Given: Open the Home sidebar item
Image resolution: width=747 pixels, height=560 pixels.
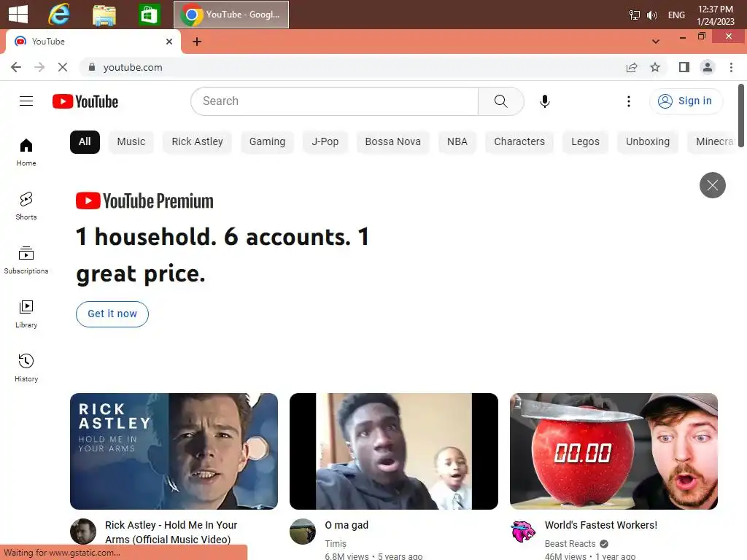Looking at the screenshot, I should pos(26,152).
